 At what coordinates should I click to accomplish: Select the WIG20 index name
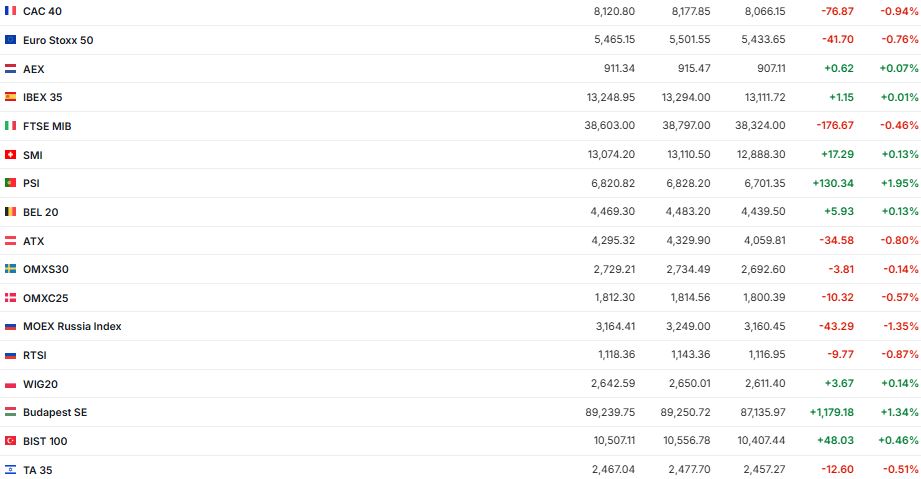(39, 384)
